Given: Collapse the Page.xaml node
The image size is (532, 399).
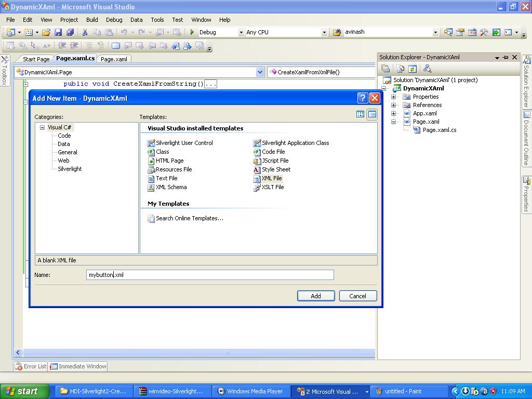Looking at the screenshot, I should pos(394,122).
